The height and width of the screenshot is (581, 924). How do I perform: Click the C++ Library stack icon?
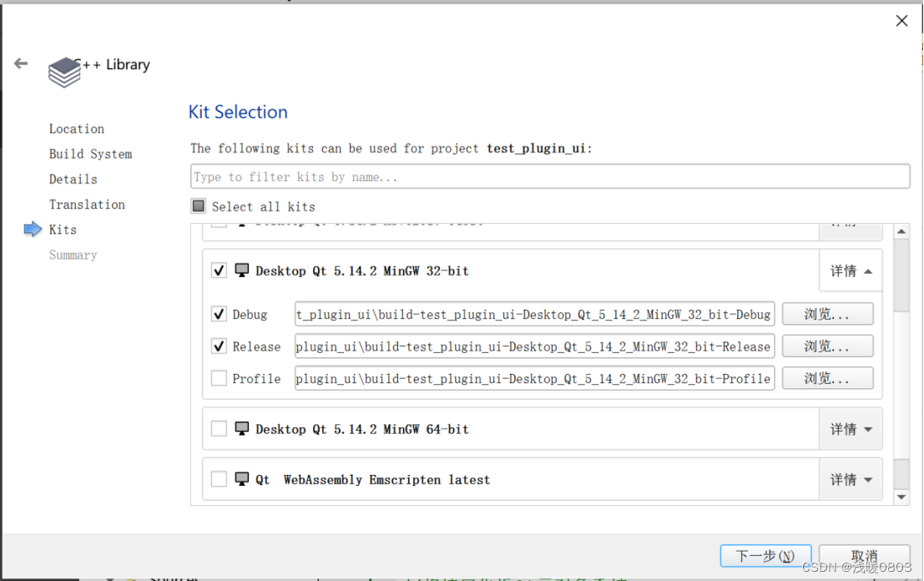click(64, 73)
